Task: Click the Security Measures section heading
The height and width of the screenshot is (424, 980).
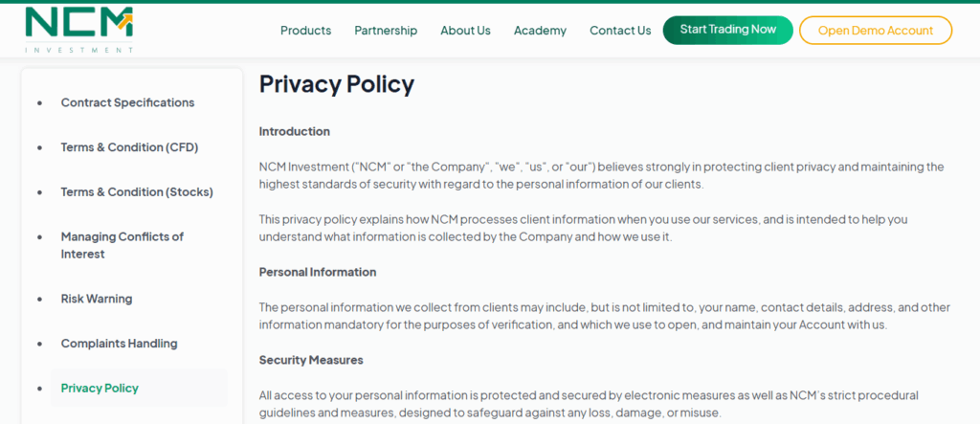Action: pyautogui.click(x=311, y=360)
